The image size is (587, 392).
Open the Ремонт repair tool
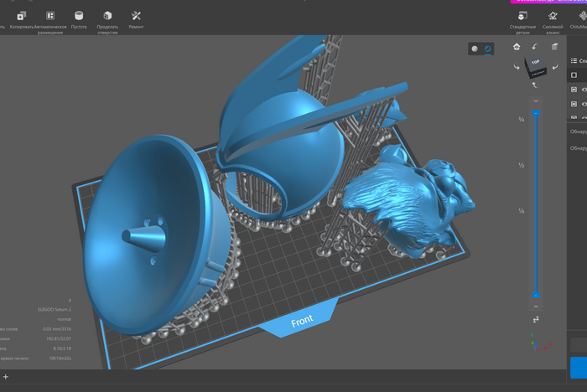[x=136, y=16]
